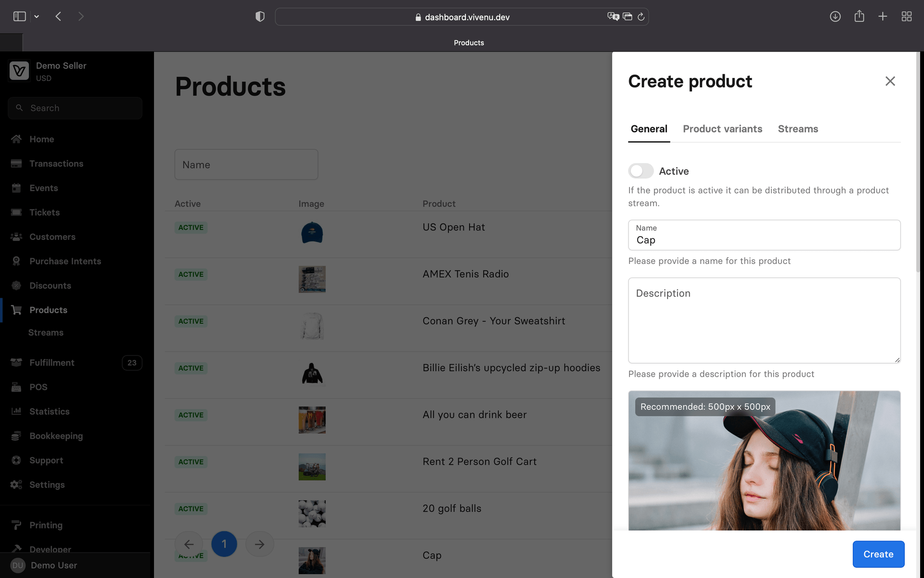Click the US Open Hat thumbnail image

point(312,233)
